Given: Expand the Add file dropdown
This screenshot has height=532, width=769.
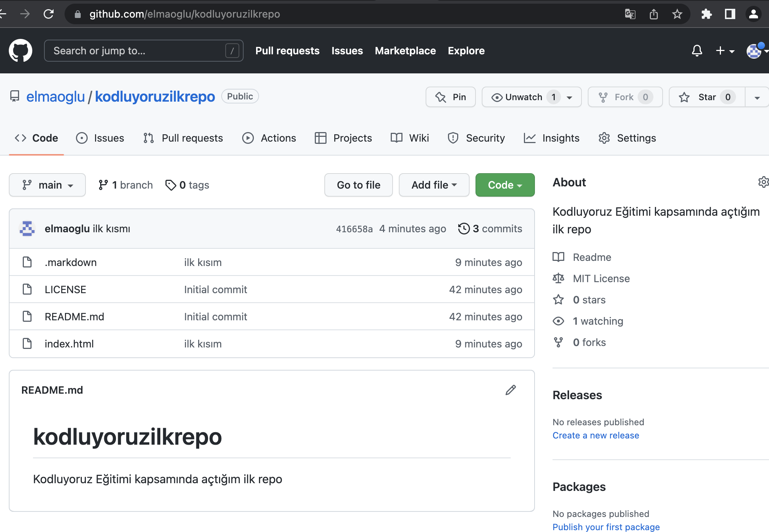Looking at the screenshot, I should point(434,185).
